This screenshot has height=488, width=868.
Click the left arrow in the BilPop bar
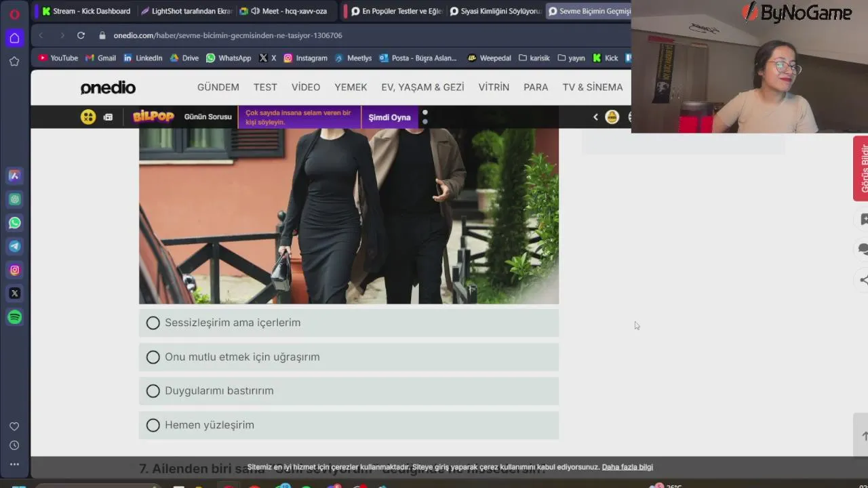595,117
